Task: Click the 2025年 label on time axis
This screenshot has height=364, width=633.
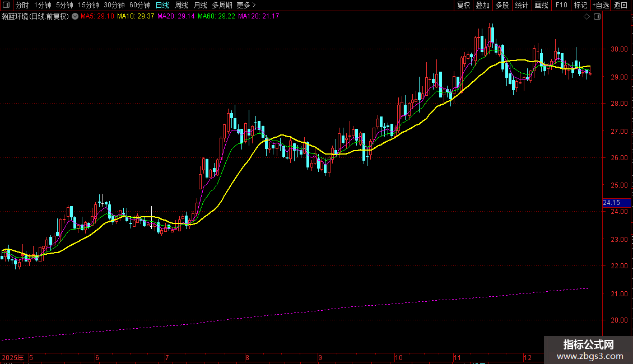Action: point(13,357)
